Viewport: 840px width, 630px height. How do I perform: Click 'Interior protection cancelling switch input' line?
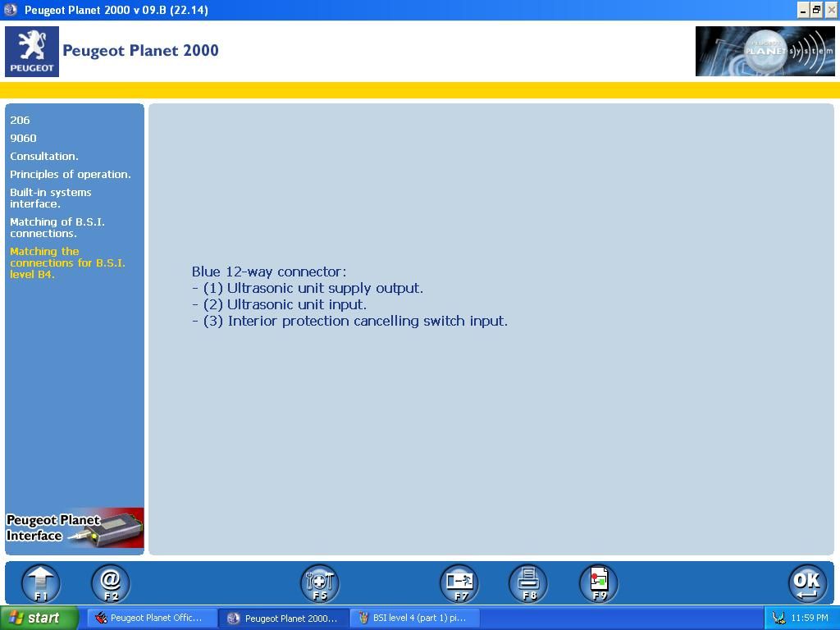coord(349,321)
